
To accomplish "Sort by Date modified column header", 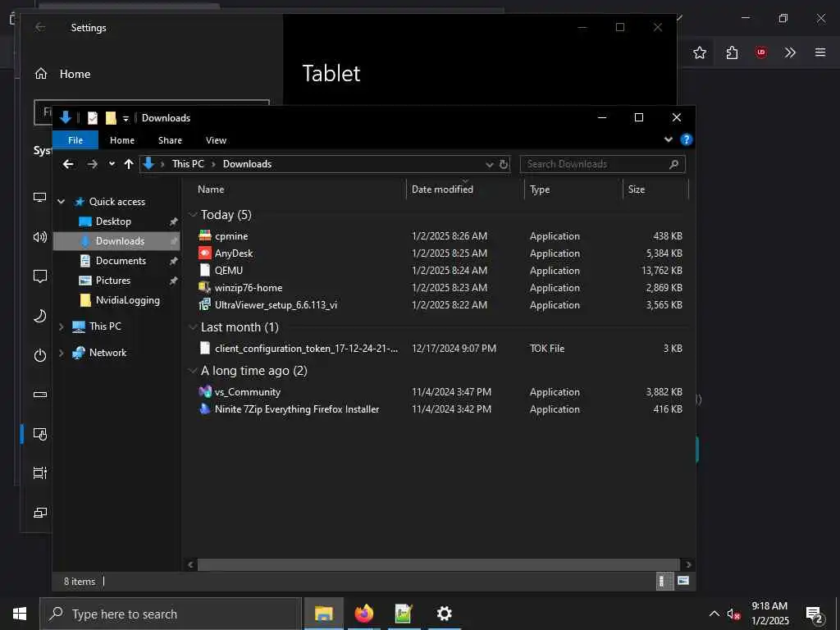I will pyautogui.click(x=442, y=189).
